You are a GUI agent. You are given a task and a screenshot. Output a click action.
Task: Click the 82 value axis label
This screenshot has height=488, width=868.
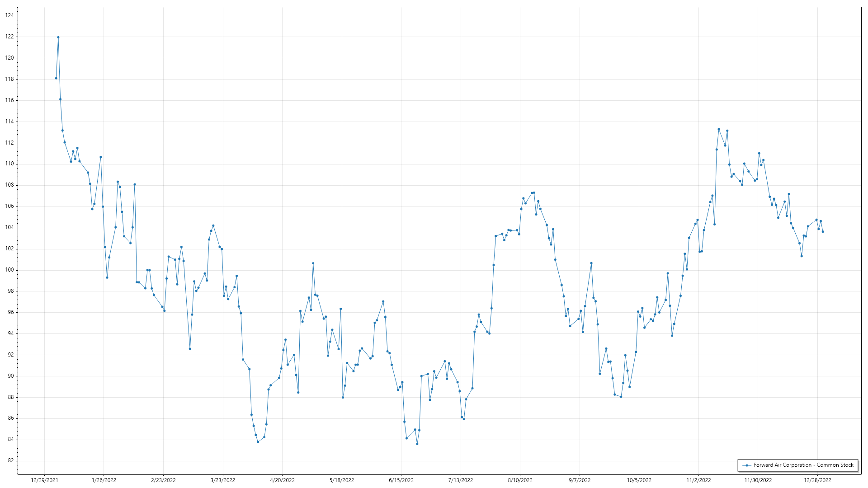11,460
